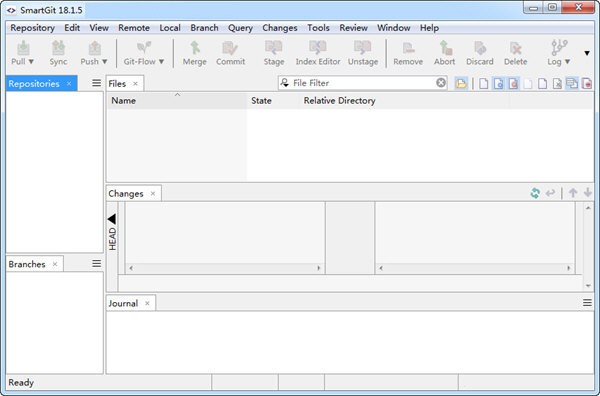
Task: Click the Abort toolbar icon
Action: point(445,48)
